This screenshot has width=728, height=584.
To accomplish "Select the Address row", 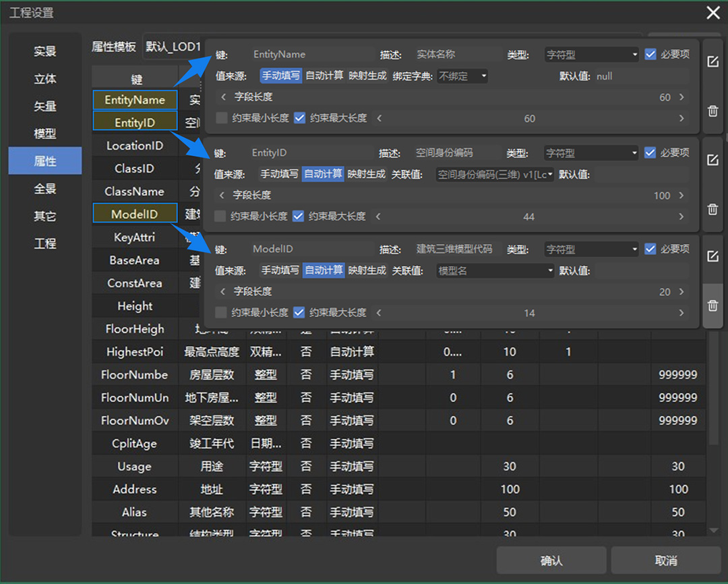I will coord(399,489).
